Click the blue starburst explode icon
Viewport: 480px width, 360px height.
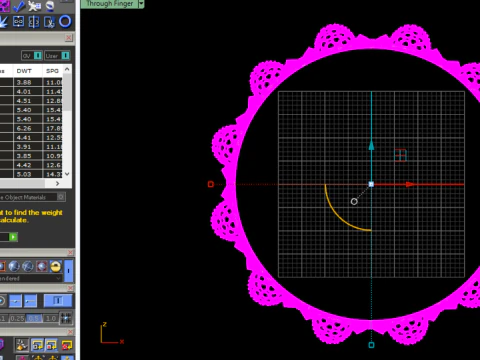pos(4,22)
